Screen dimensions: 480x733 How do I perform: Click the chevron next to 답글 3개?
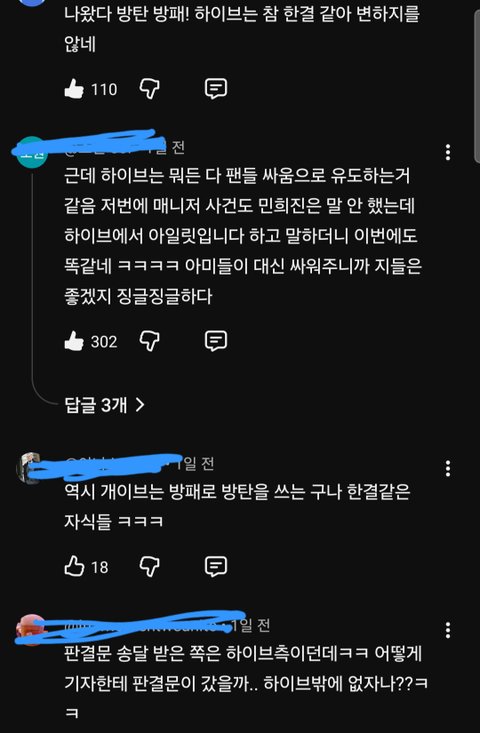(139, 405)
